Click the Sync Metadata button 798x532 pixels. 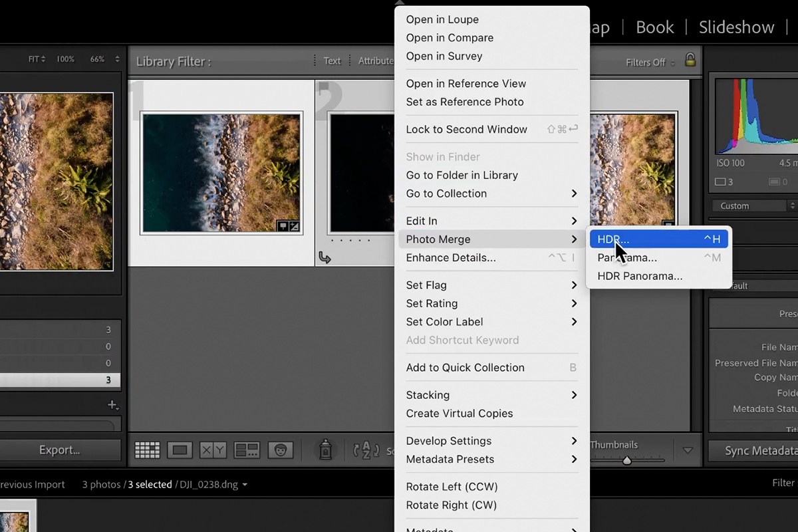click(x=753, y=450)
